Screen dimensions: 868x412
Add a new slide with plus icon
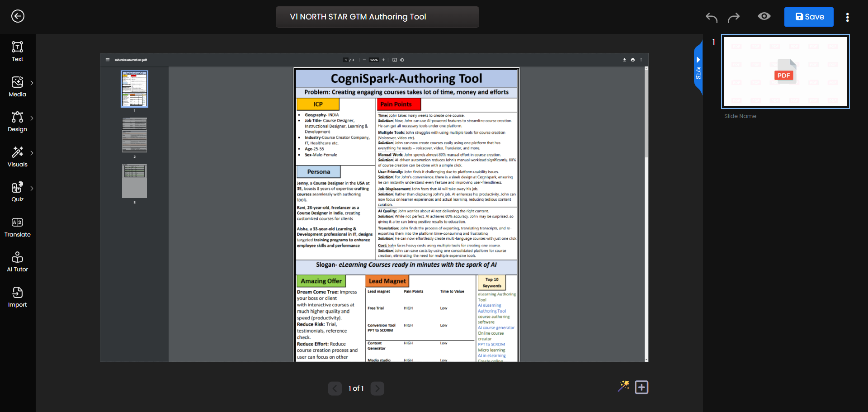click(642, 387)
